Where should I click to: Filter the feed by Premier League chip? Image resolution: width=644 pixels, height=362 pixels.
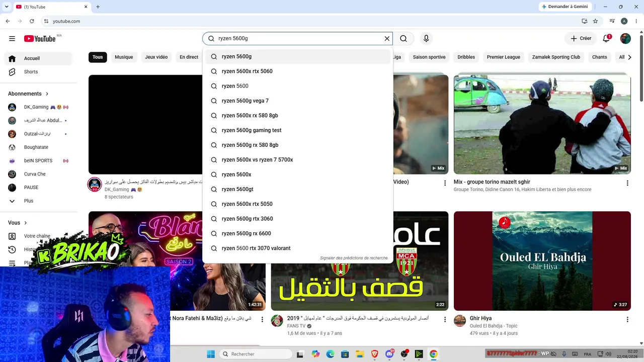(504, 57)
